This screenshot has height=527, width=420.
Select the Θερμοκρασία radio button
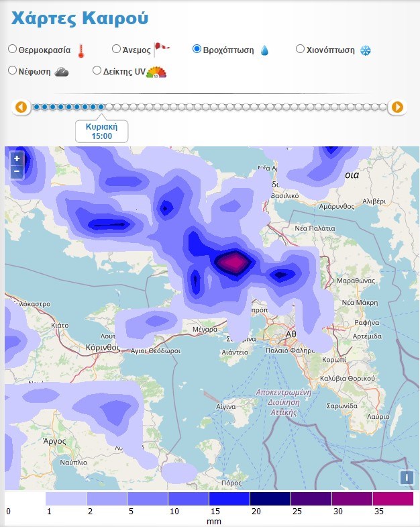click(13, 49)
